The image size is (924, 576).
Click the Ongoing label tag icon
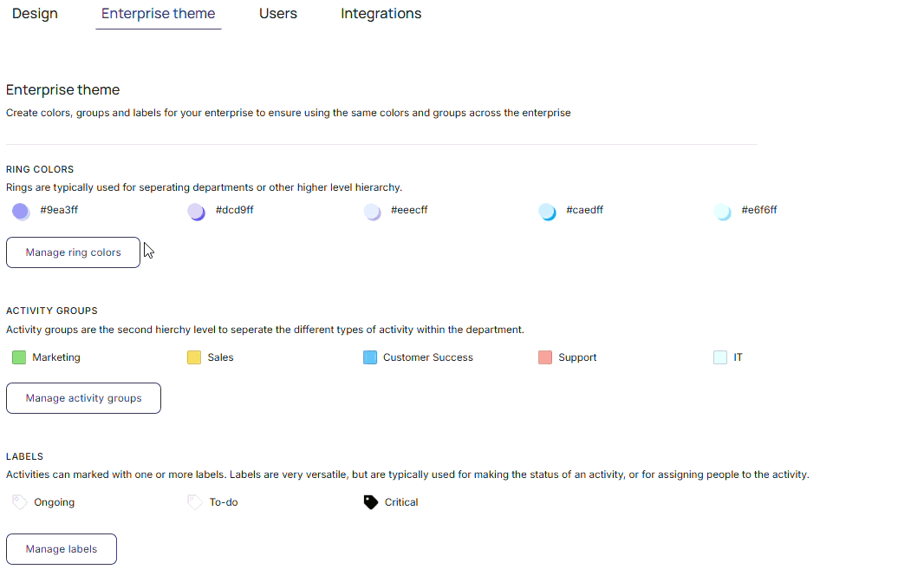click(x=19, y=502)
